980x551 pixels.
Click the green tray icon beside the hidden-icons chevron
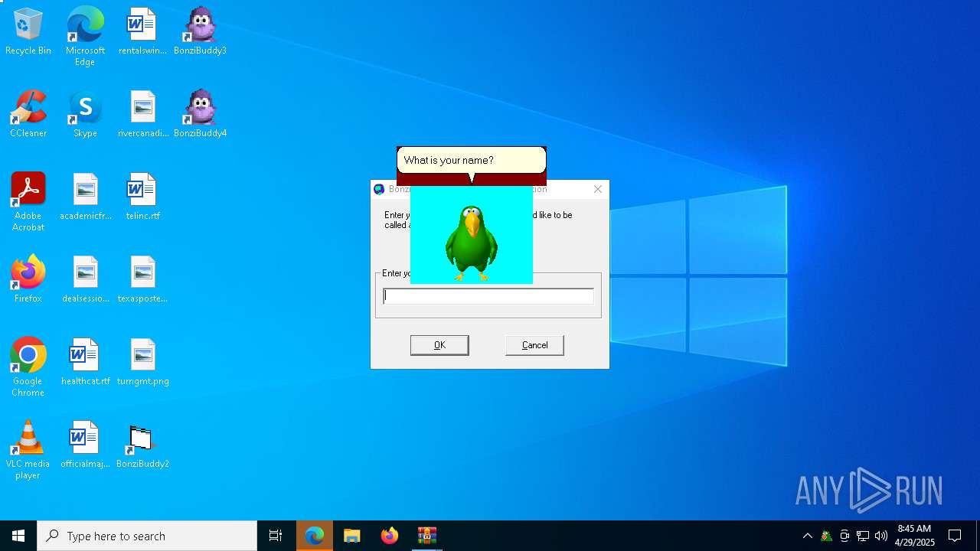point(826,536)
